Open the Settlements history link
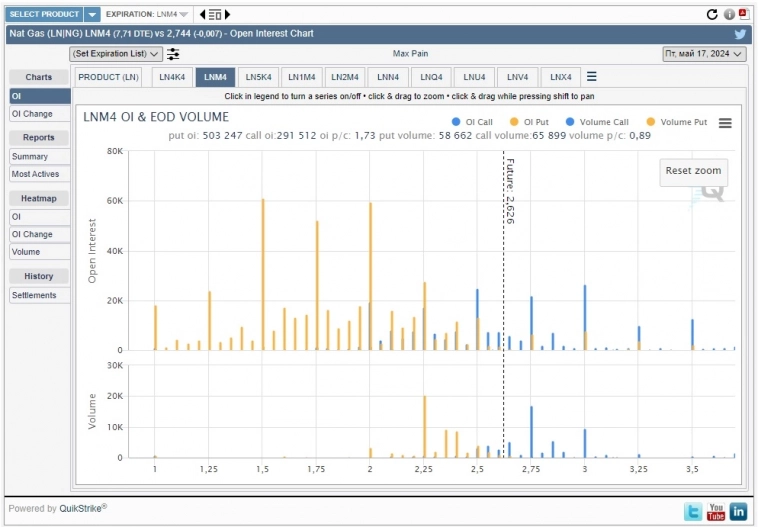Viewport: 758px width, 527px height. coord(35,296)
